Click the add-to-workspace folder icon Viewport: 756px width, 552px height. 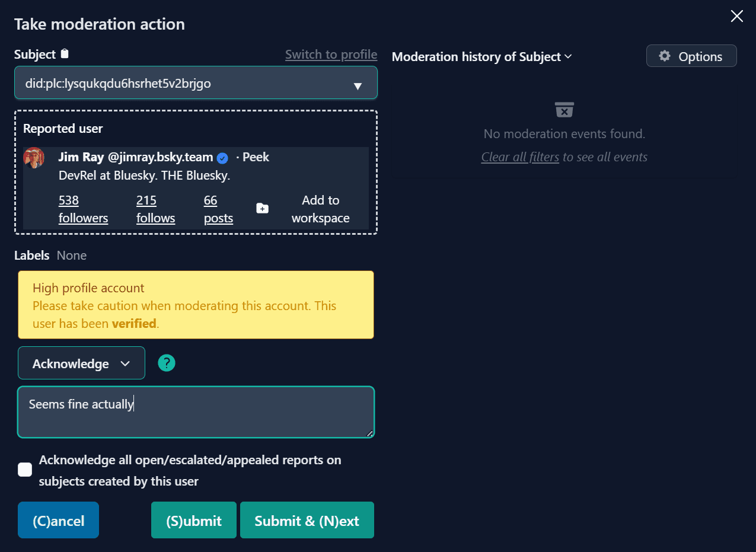(262, 209)
